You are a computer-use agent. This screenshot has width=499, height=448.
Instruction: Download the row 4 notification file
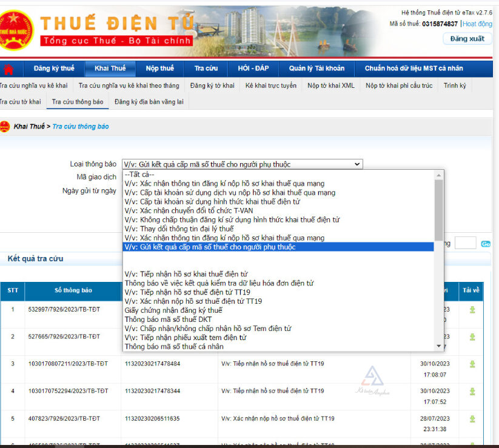pyautogui.click(x=472, y=391)
